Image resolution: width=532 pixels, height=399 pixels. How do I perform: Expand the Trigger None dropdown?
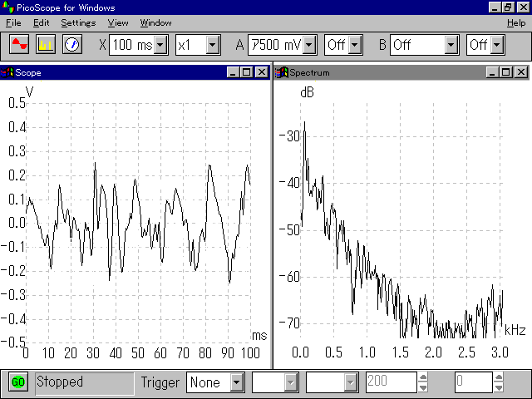pos(237,382)
